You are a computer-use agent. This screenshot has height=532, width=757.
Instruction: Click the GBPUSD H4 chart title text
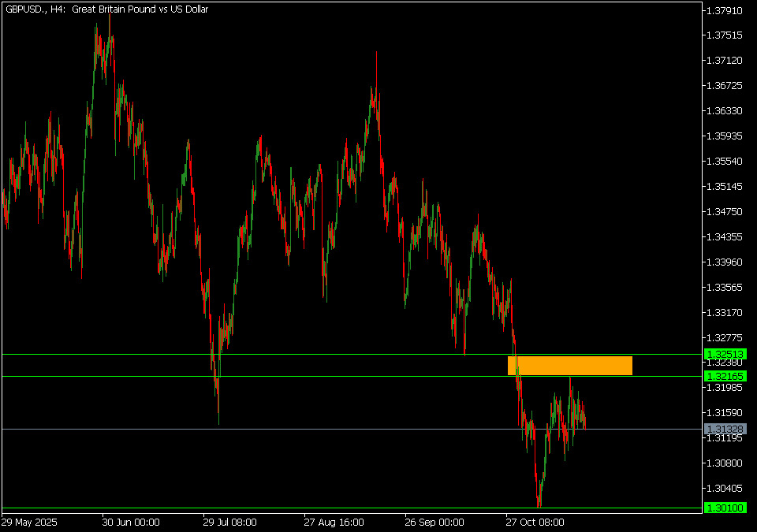point(108,9)
